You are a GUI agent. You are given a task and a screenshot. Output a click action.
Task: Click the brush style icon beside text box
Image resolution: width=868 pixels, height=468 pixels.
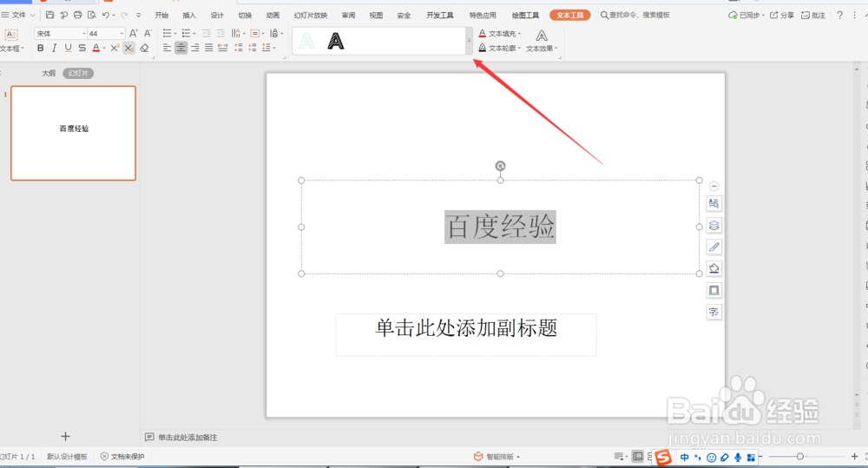point(714,247)
